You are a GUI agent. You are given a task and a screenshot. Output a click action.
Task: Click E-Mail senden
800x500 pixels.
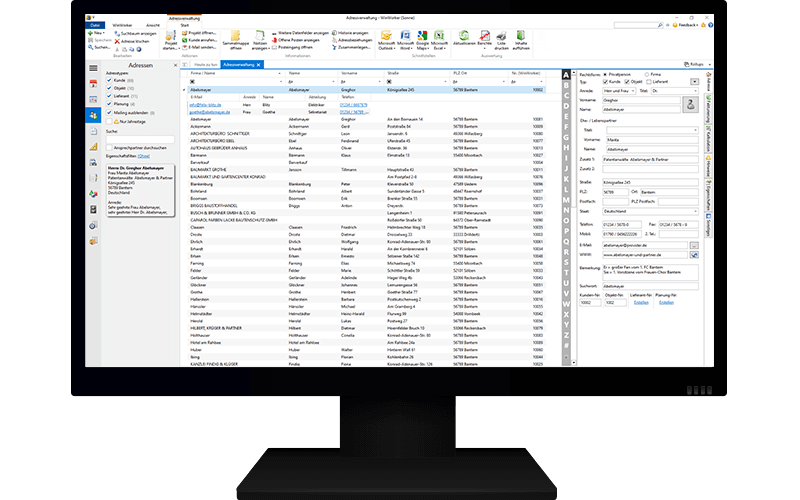(199, 47)
